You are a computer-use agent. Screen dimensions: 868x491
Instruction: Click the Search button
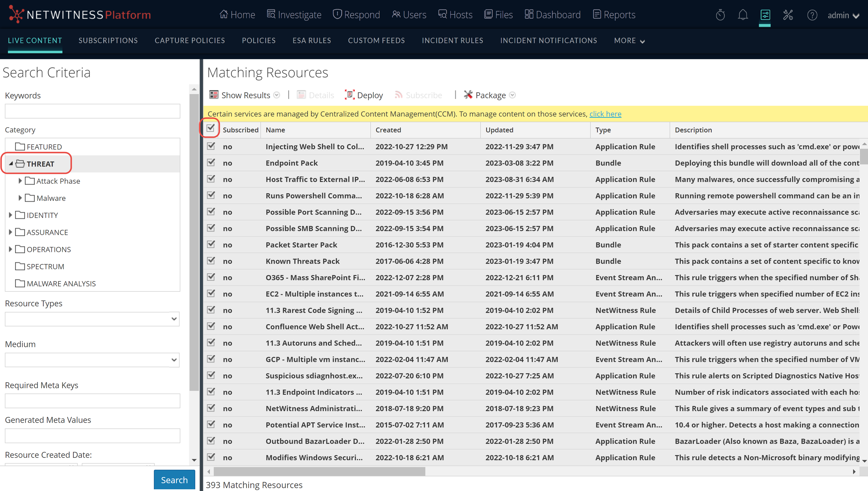[x=174, y=480]
